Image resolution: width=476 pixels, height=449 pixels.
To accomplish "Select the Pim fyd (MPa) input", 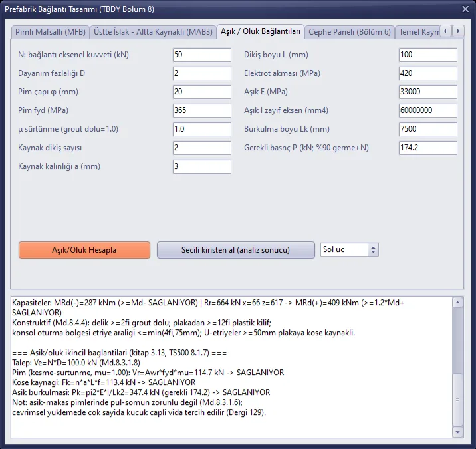I will [x=202, y=110].
